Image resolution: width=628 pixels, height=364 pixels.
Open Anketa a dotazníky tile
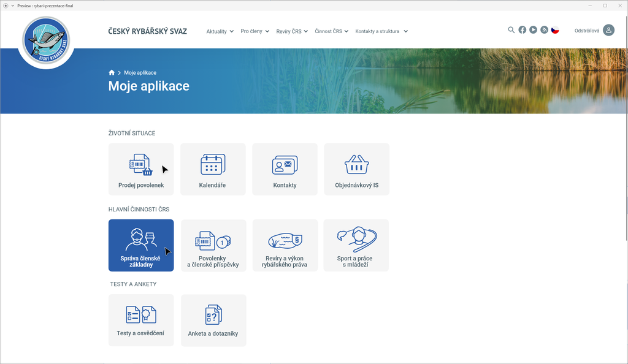[x=213, y=320]
